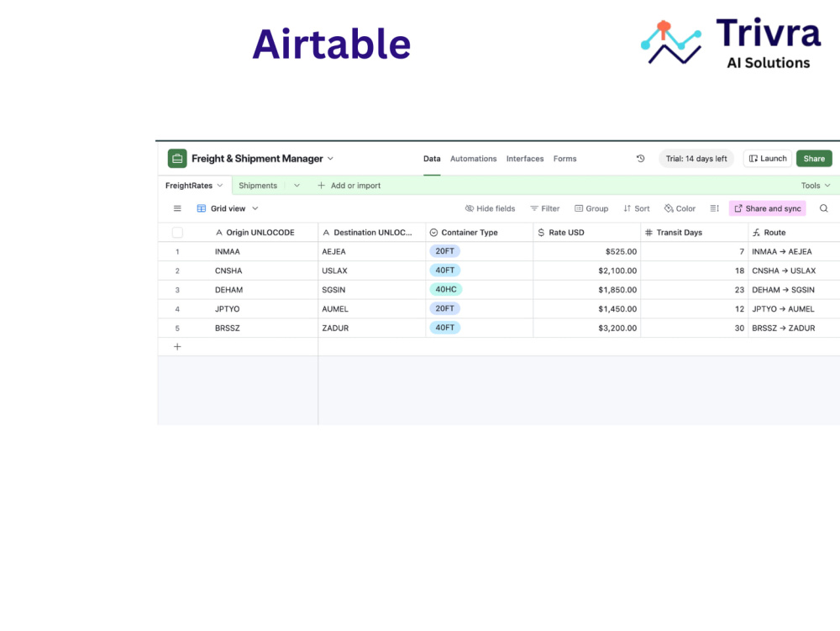Open the Shipments table tab
The width and height of the screenshot is (840, 631).
point(258,186)
